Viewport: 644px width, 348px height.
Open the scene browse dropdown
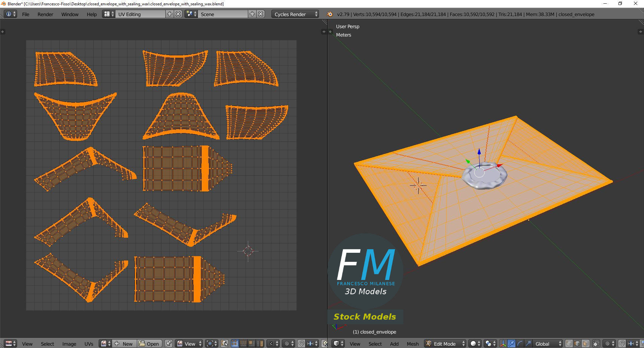point(191,14)
